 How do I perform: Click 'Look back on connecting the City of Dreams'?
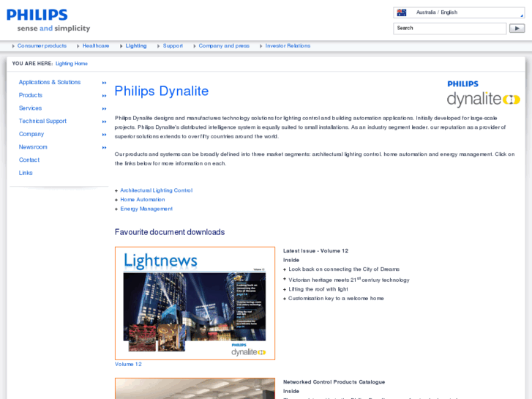coord(344,269)
